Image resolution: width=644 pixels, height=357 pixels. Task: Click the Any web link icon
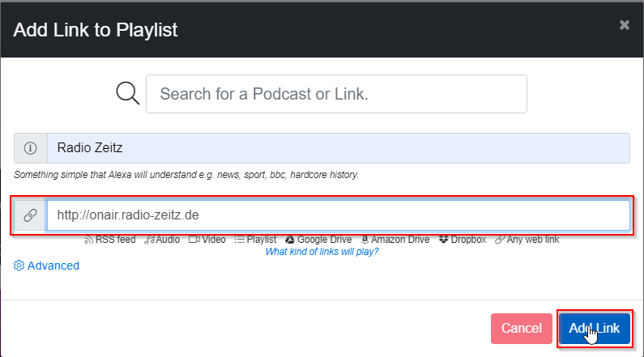click(500, 240)
